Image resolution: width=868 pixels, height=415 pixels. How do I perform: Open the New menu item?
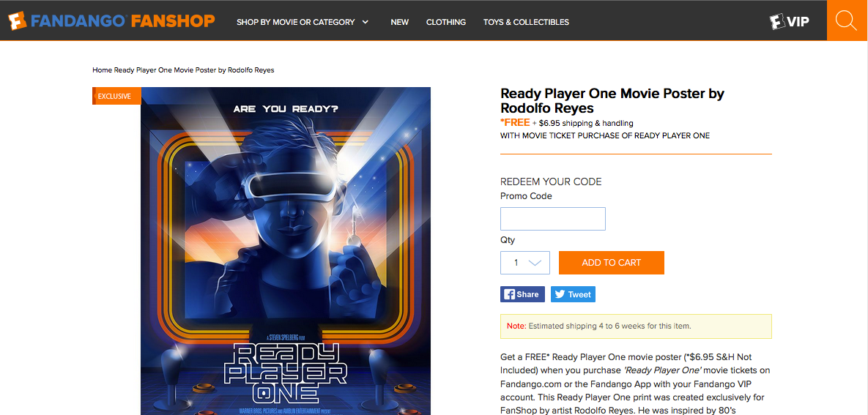click(x=400, y=22)
